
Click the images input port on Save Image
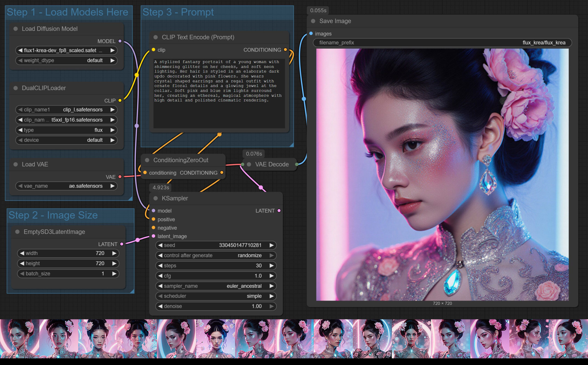click(310, 33)
